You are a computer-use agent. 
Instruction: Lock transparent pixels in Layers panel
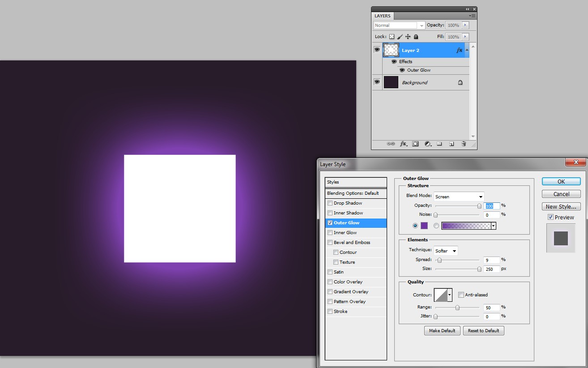pyautogui.click(x=392, y=37)
